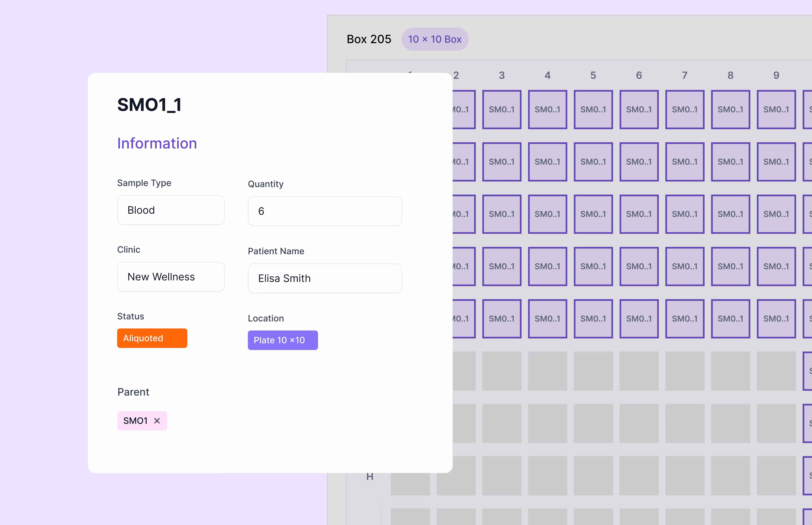812x525 pixels.
Task: Click the Sample Type field showing Blood
Action: [171, 210]
